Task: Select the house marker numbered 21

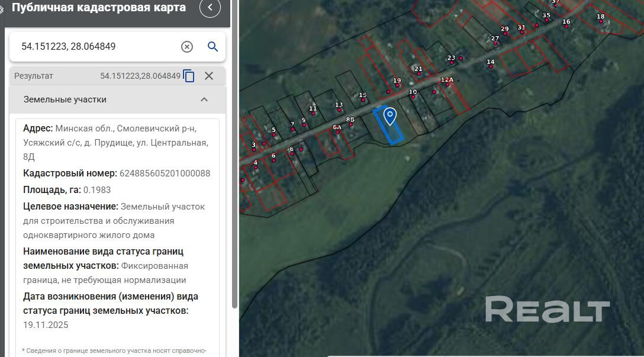Action: 418,74
